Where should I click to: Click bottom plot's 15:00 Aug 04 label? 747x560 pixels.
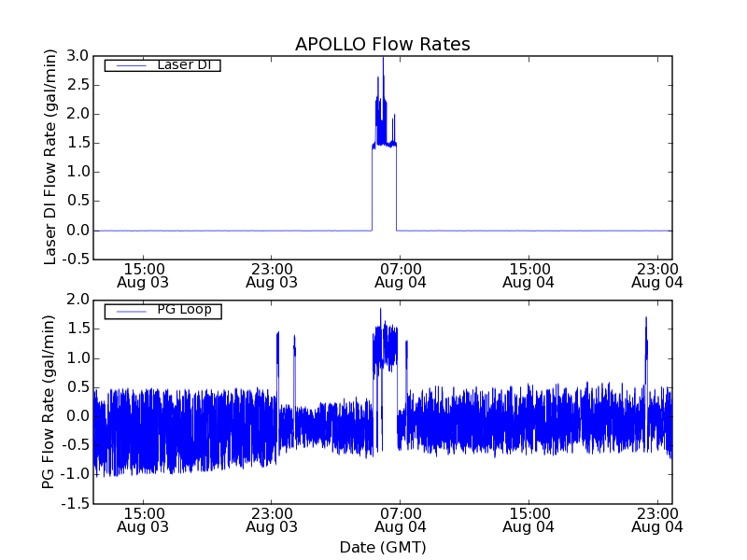[x=529, y=521]
